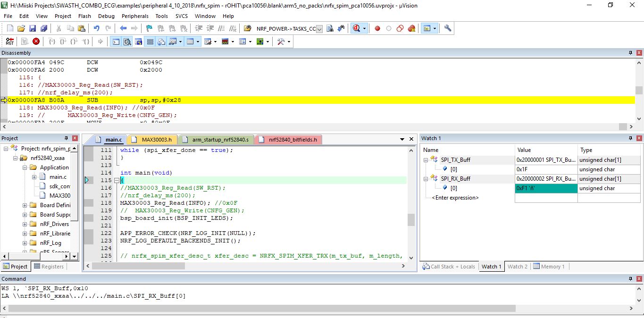The width and height of the screenshot is (644, 318).
Task: Click the red Stop execution icon
Action: (x=36, y=42)
